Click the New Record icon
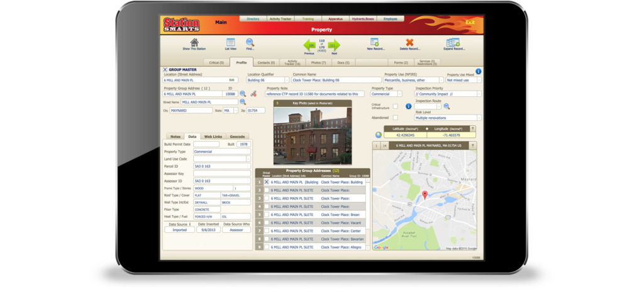This screenshot has width=644, height=294. tap(374, 42)
